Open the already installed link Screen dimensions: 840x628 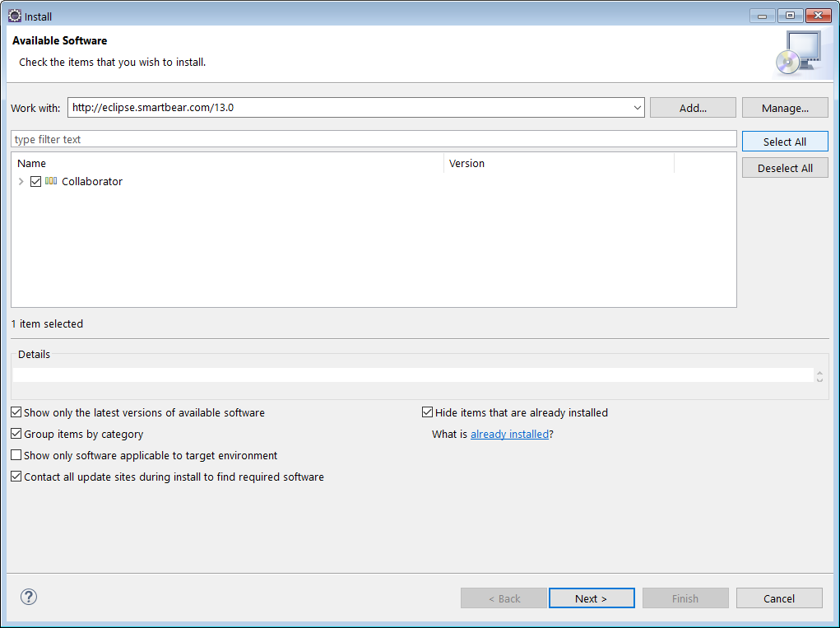[509, 434]
